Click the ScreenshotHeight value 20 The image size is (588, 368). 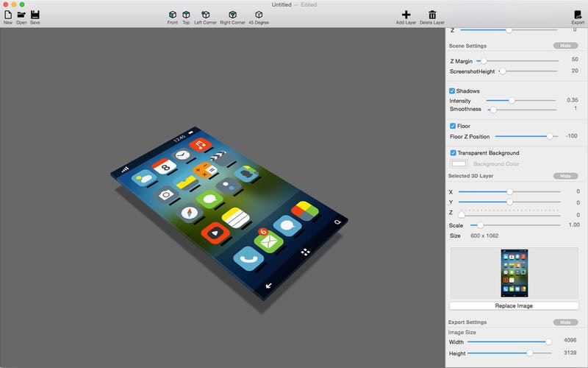tap(575, 71)
